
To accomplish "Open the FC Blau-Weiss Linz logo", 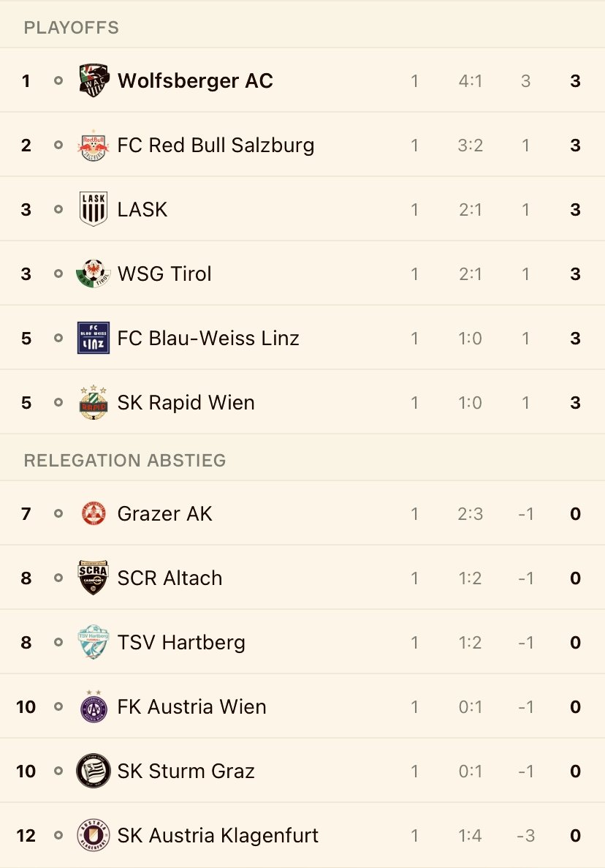I will tap(94, 338).
